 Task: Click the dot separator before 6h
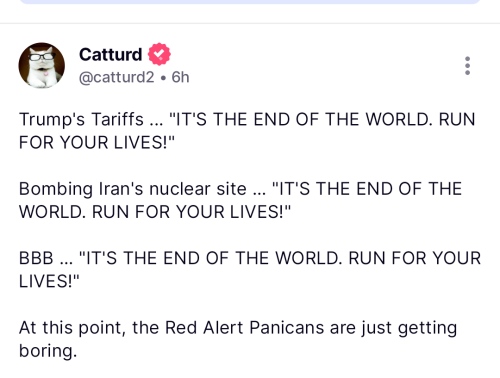[x=163, y=78]
